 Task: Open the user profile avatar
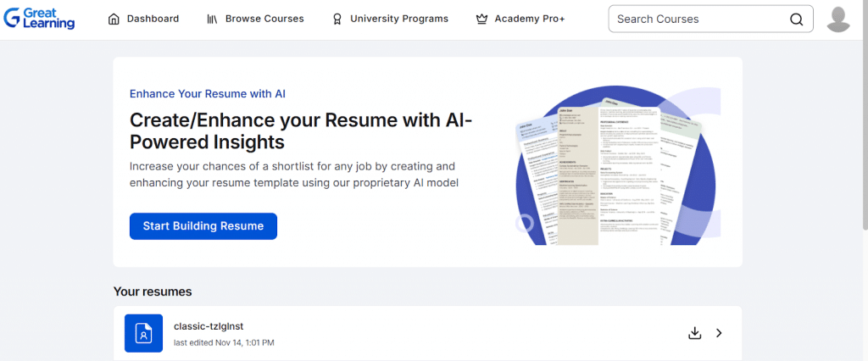(838, 19)
